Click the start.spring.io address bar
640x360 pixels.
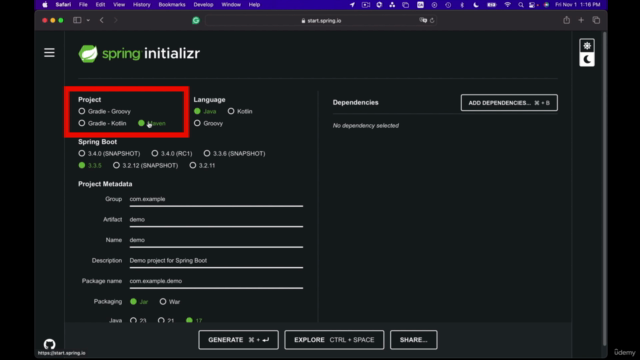tap(321, 20)
